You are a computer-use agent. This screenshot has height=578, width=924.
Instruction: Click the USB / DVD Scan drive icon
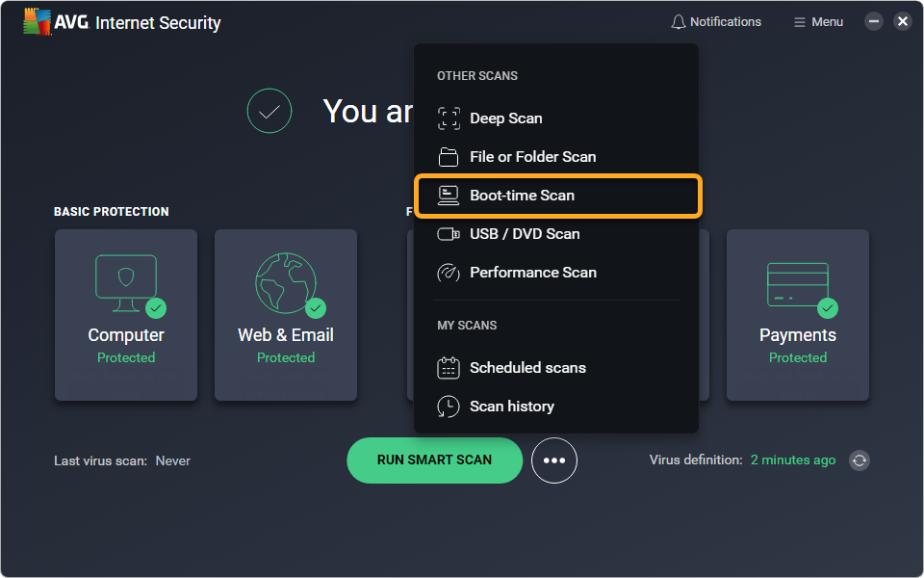tap(449, 234)
